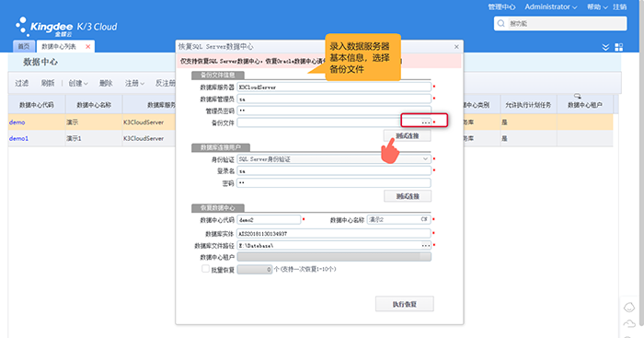644x338 pixels.
Task: Click the 执行恢复 button
Action: tap(405, 304)
